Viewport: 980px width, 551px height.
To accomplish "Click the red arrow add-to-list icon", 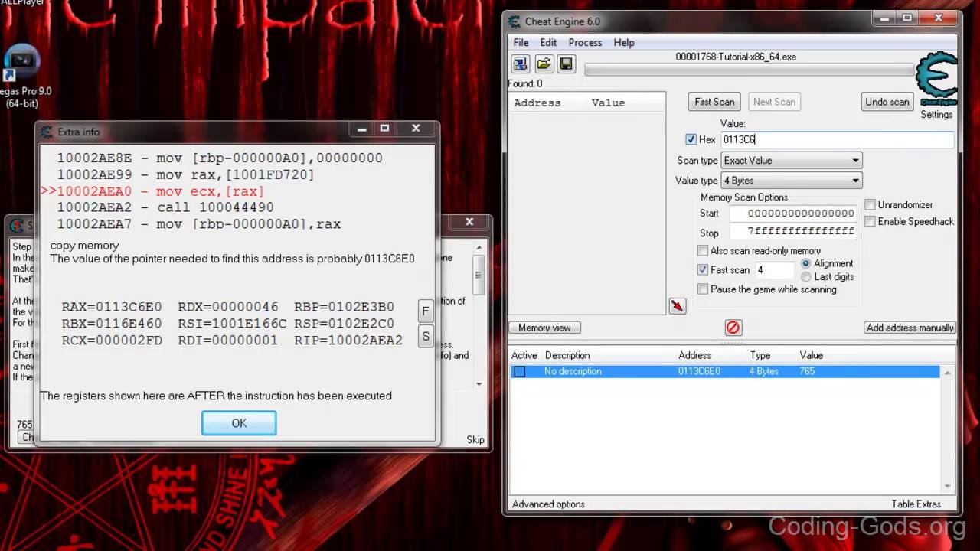I will [x=677, y=305].
